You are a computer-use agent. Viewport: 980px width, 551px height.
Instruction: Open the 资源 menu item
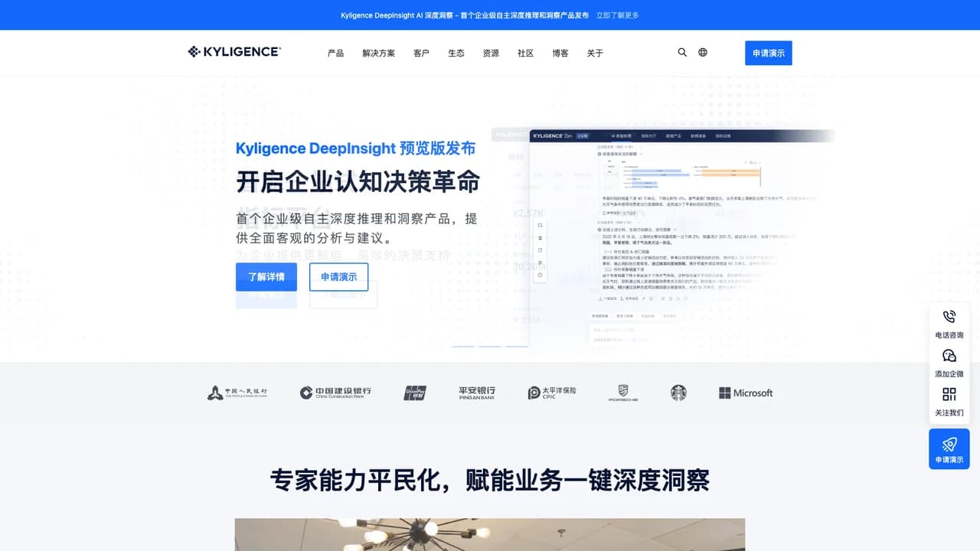(x=491, y=54)
